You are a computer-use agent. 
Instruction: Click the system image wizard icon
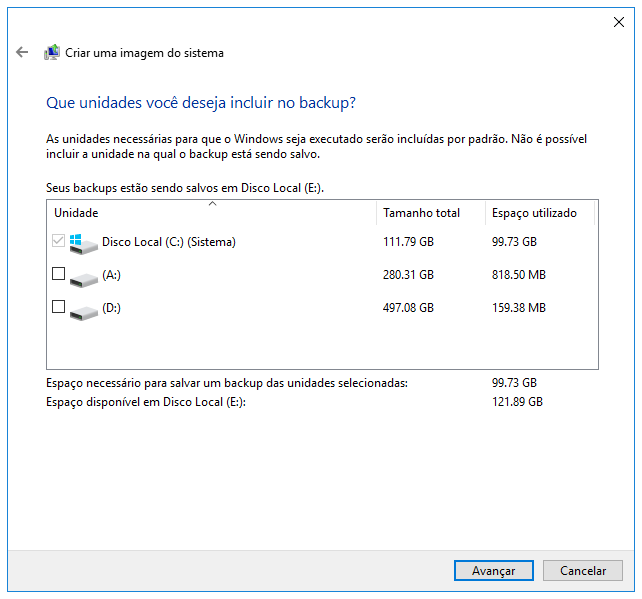tap(52, 52)
